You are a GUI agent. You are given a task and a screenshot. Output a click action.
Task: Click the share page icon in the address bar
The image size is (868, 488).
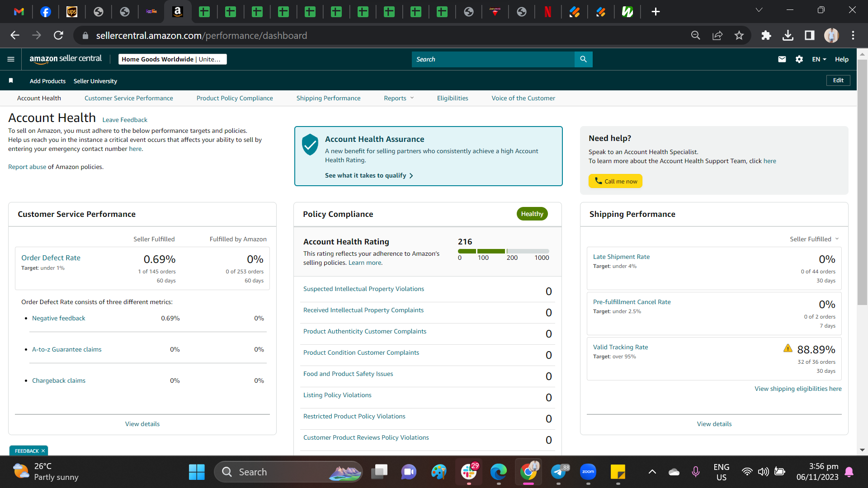(x=717, y=35)
